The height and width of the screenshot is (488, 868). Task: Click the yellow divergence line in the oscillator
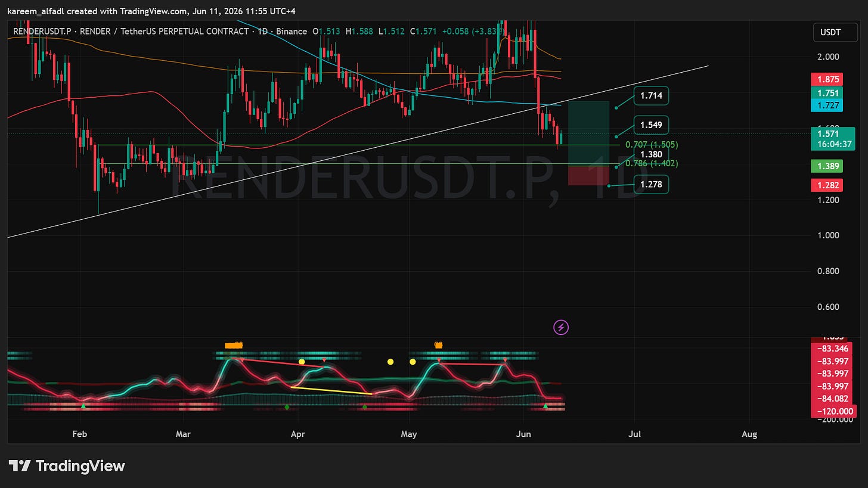point(331,390)
